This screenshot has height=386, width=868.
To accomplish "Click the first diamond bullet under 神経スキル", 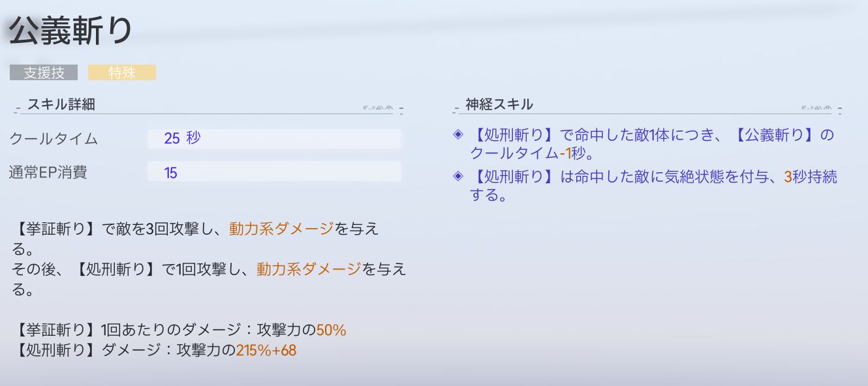I will coord(457,135).
